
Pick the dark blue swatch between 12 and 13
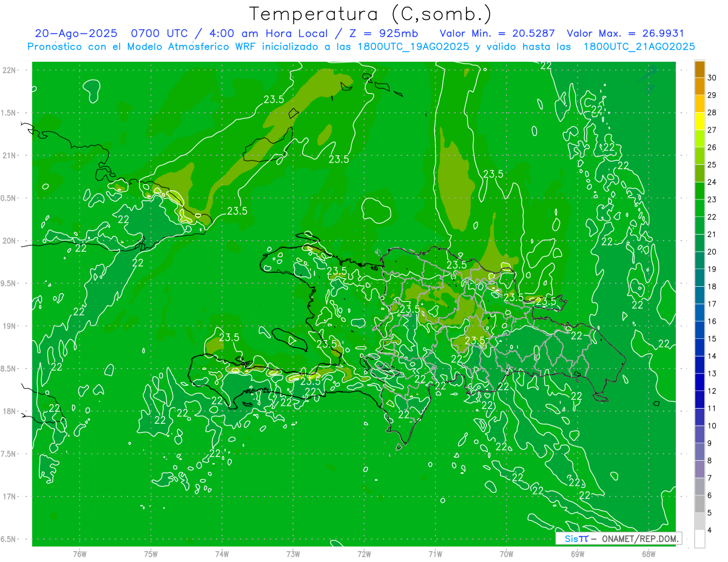point(699,383)
